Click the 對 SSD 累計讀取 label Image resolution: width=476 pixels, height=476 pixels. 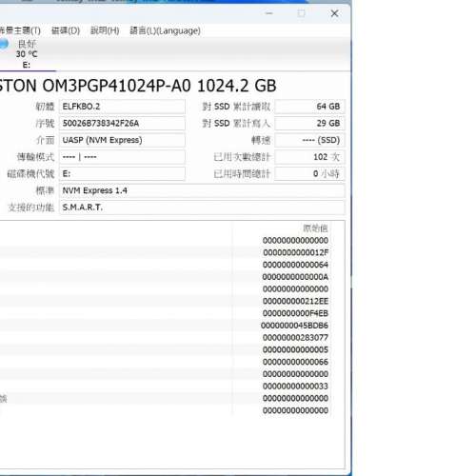(x=236, y=107)
